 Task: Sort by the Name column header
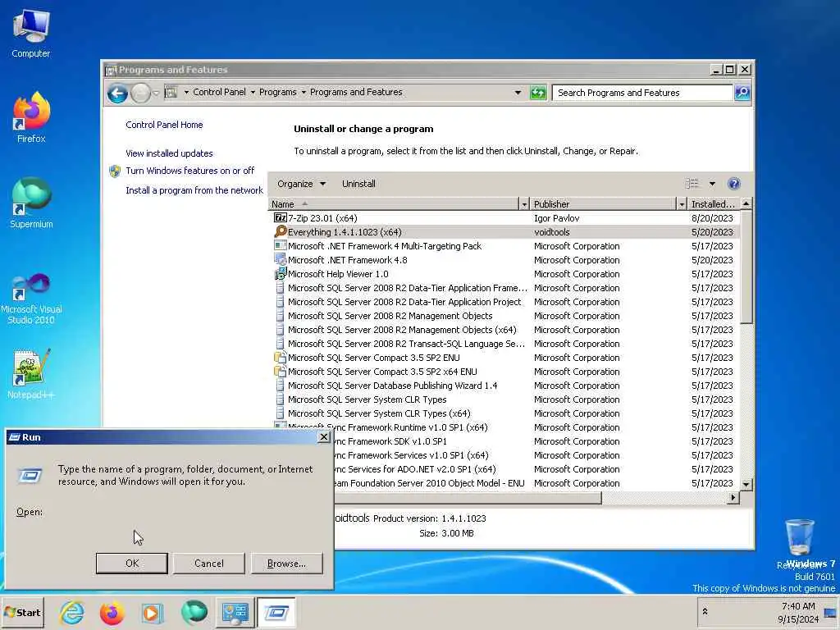(x=393, y=204)
